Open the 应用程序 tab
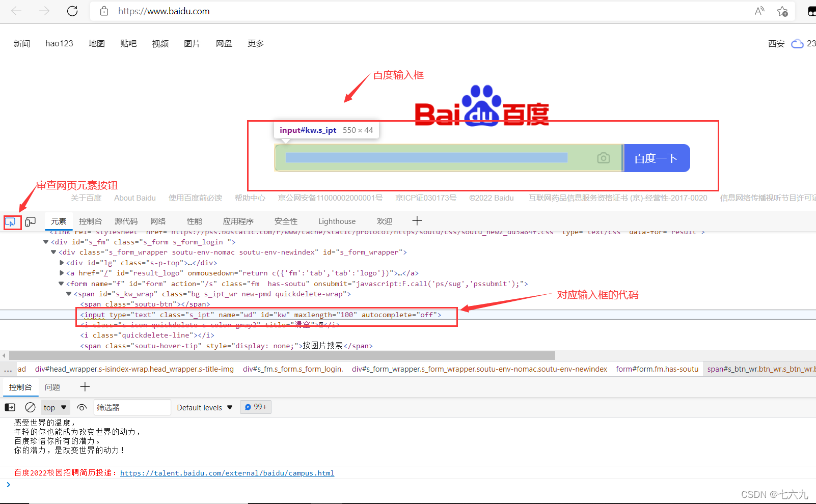 (238, 221)
